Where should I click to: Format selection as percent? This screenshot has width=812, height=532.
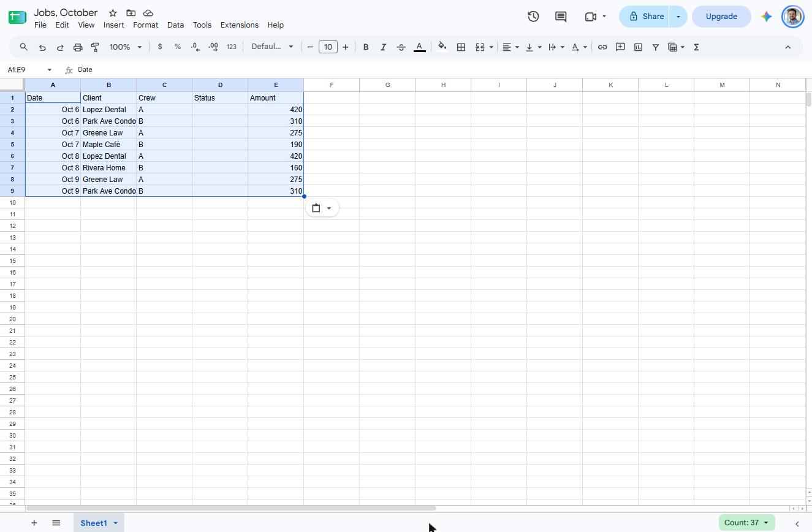[178, 47]
